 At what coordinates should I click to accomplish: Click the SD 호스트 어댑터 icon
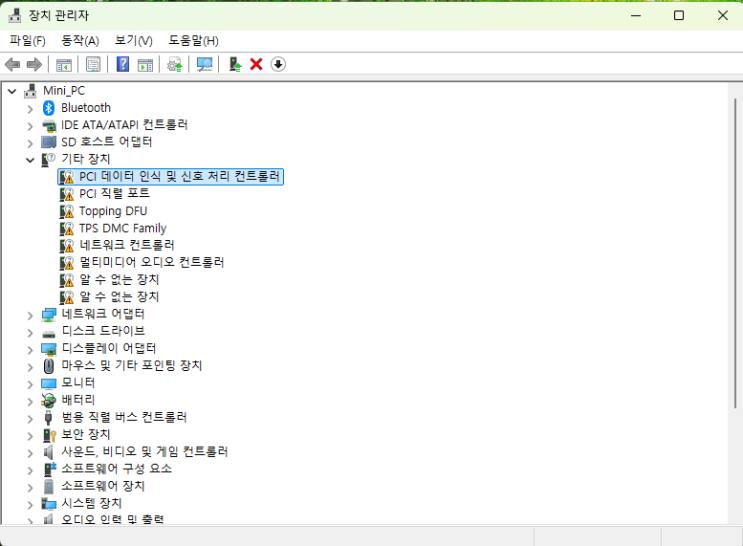click(49, 142)
